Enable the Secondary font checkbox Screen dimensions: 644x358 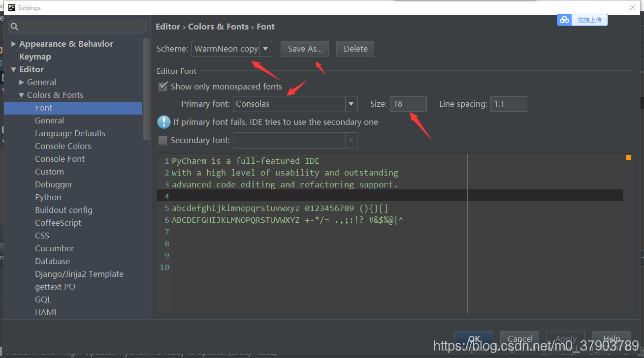pos(163,141)
